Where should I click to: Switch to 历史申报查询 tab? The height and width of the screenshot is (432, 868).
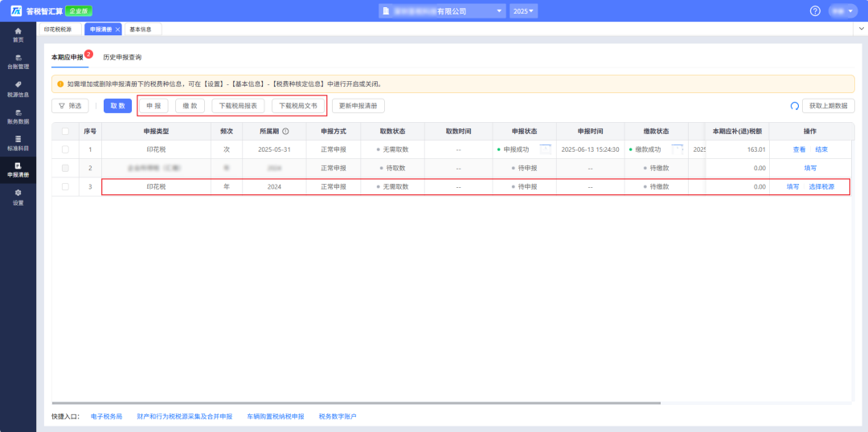click(x=122, y=57)
